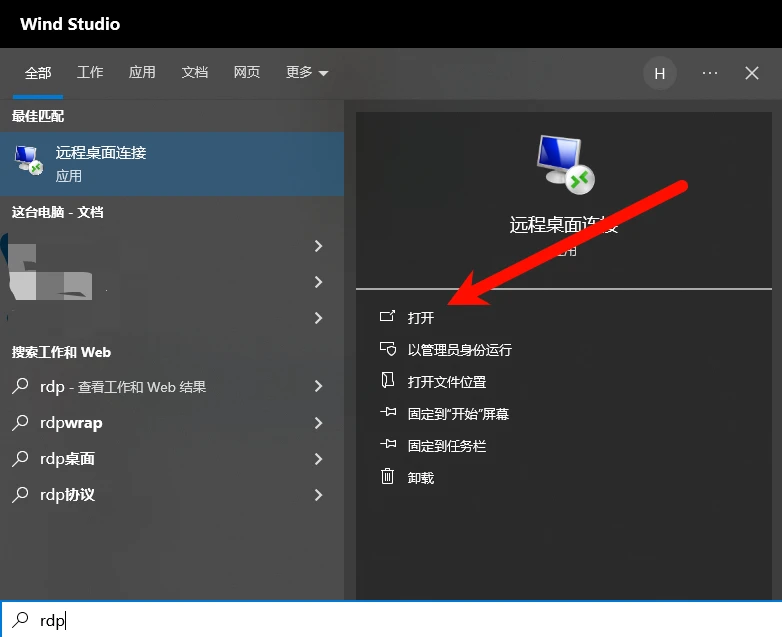Switch to the 应用 tab
782x637 pixels.
142,73
